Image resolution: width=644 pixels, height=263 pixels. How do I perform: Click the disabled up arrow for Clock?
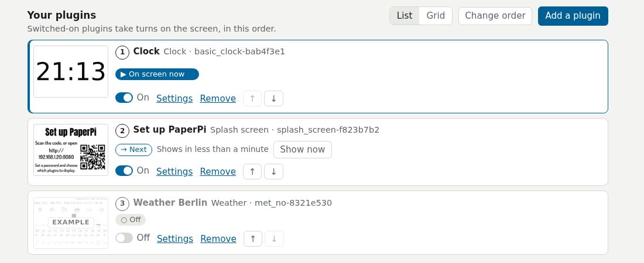click(252, 98)
